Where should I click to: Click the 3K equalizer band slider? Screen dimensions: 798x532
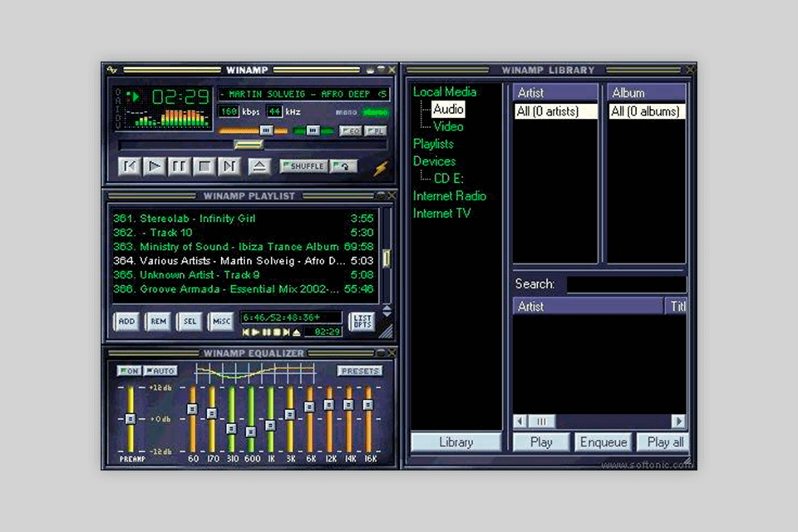point(289,415)
